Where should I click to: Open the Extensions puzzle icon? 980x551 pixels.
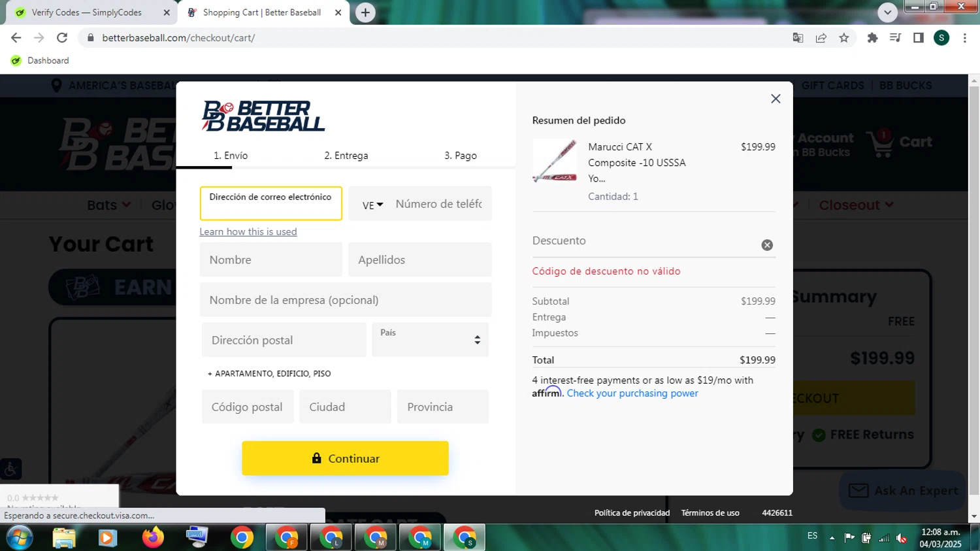click(x=872, y=38)
